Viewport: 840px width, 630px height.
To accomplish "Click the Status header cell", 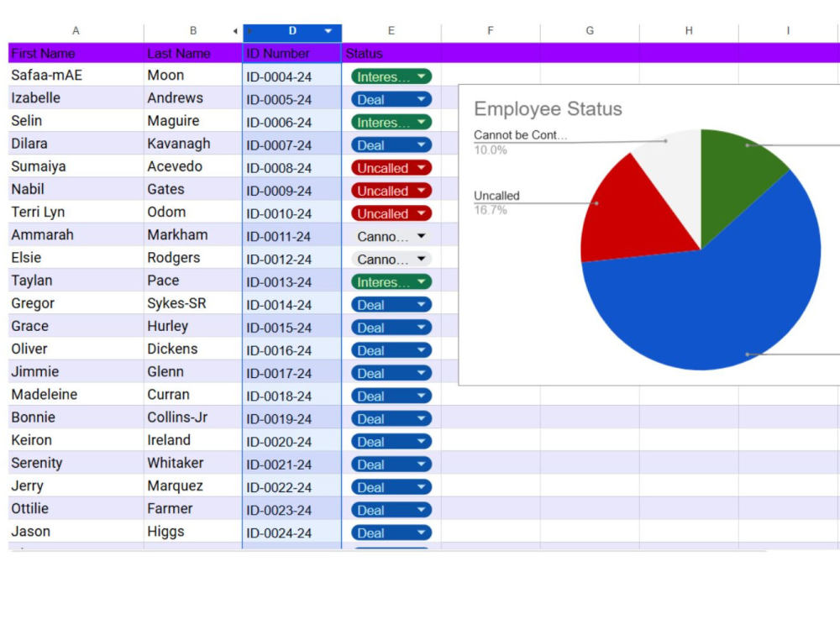I will [391, 53].
